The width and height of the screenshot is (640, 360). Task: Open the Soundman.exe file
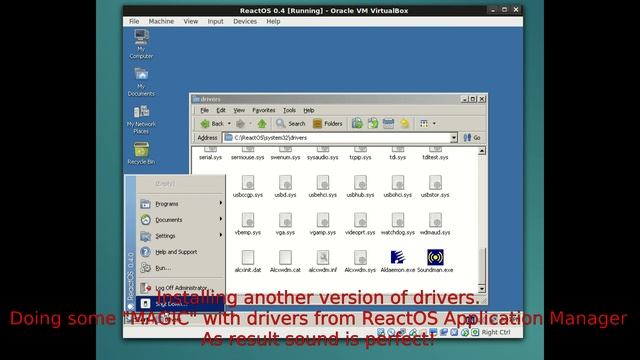(x=435, y=261)
